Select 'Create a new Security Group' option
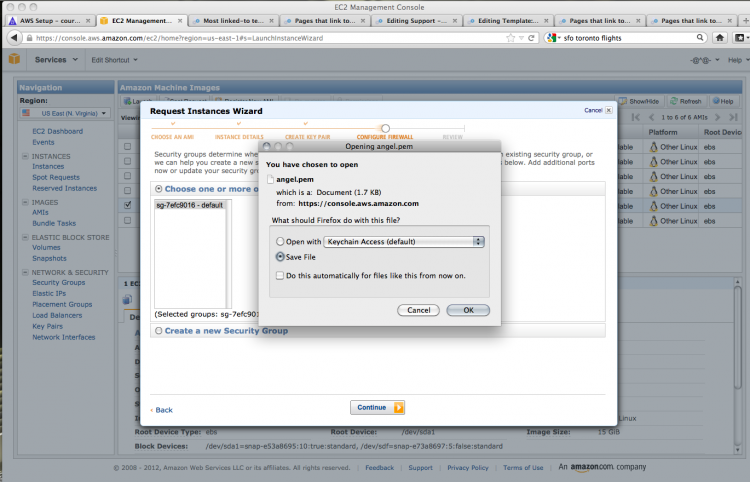Viewport: 750px width, 482px height. [159, 331]
